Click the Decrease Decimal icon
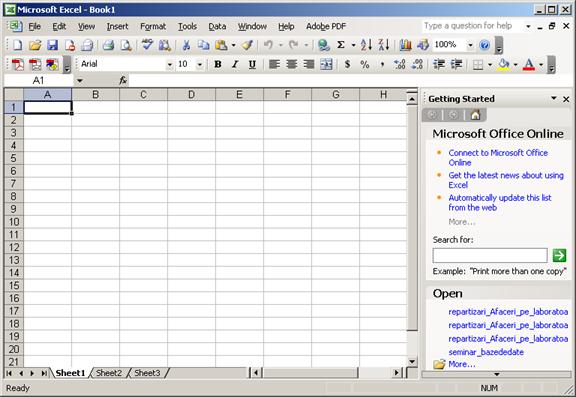 pyautogui.click(x=417, y=64)
